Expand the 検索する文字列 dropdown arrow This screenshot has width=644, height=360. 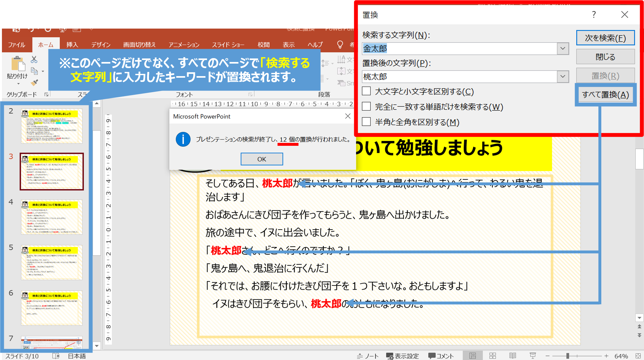coord(562,48)
